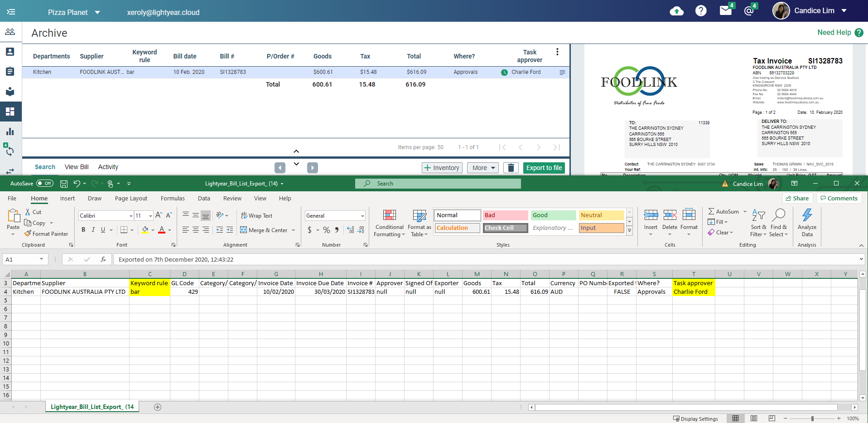Open the mail inbox icon

(726, 10)
